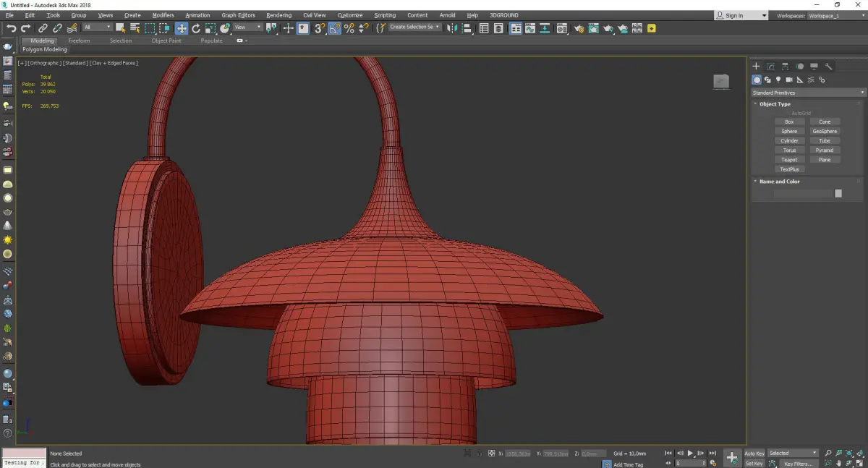Open the Modifiers menu
Image resolution: width=868 pixels, height=468 pixels.
point(163,15)
